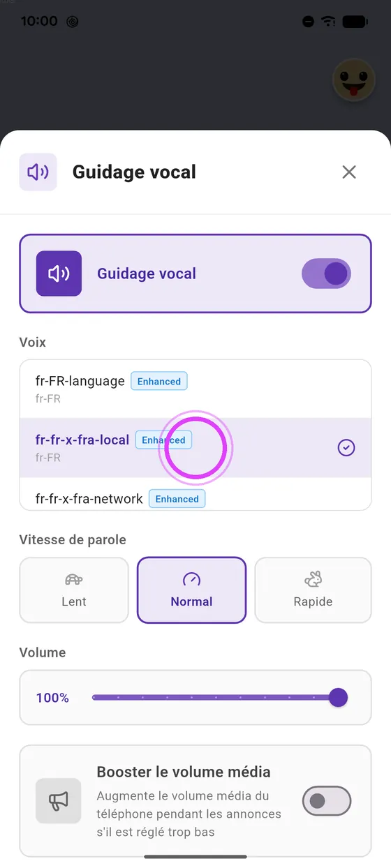391x868 pixels.
Task: Tap the Enhanced badge next to fr-FR-language
Action: click(159, 382)
